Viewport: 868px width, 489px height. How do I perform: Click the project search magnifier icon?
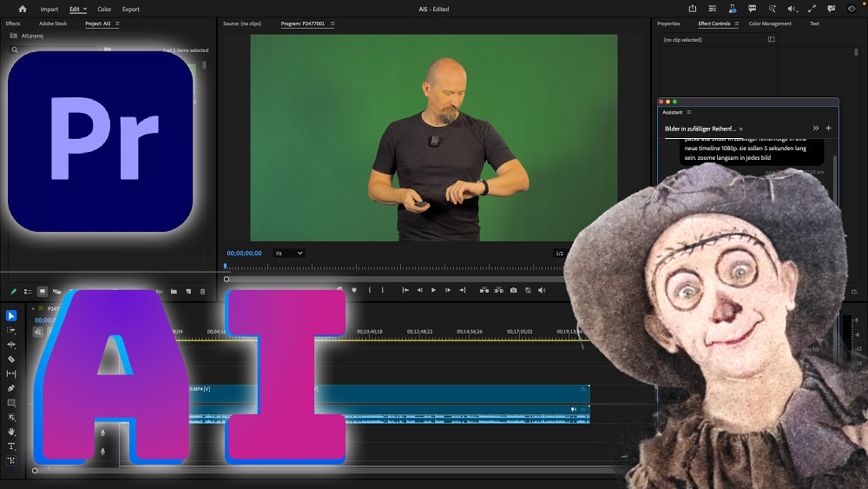(15, 50)
